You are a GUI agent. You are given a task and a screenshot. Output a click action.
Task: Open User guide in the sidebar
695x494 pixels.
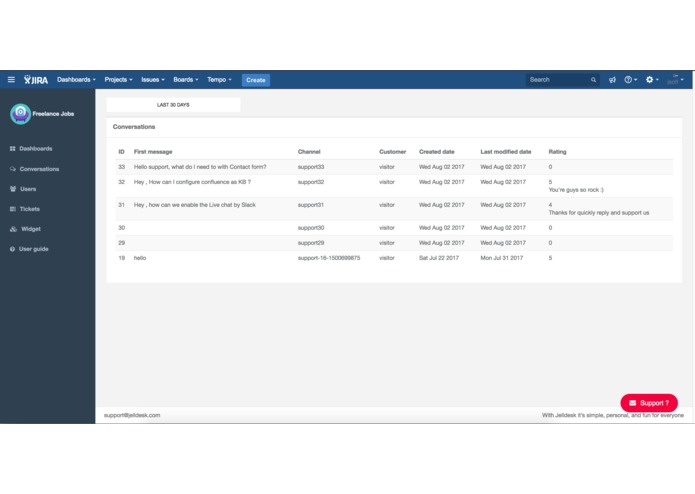click(34, 249)
